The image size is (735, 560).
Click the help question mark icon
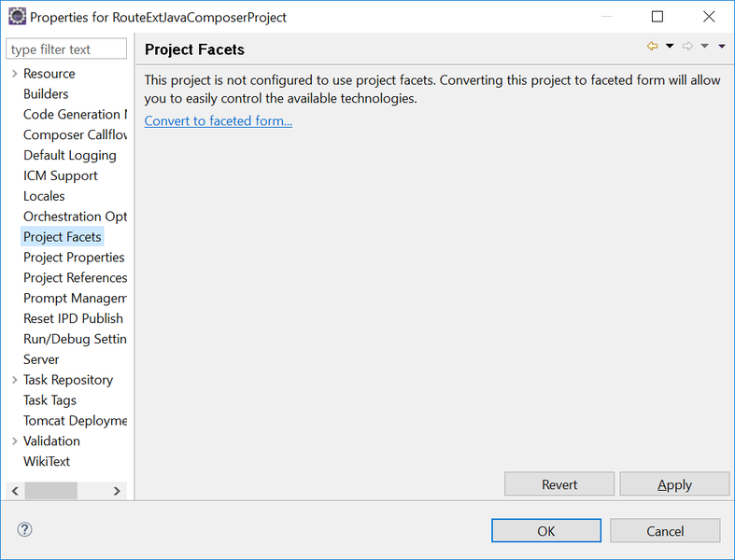coord(24,529)
